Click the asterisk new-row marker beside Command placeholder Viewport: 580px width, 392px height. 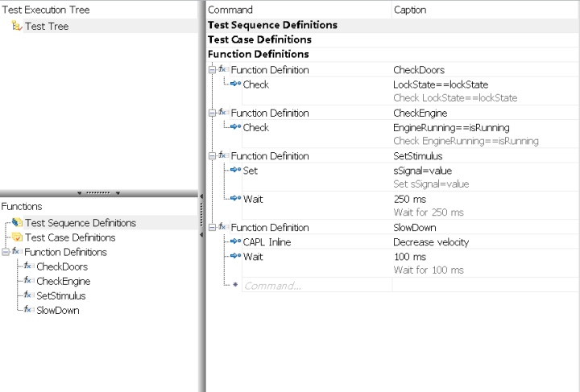pyautogui.click(x=235, y=285)
